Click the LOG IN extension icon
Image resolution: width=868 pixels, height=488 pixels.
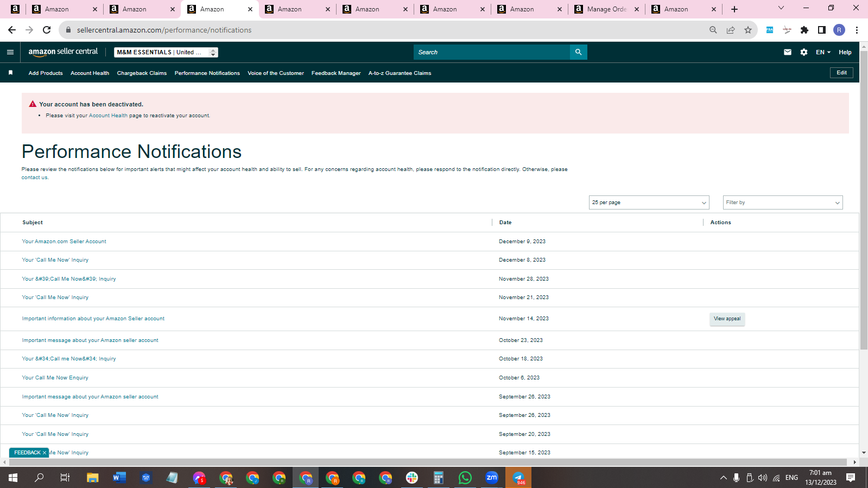tap(787, 30)
